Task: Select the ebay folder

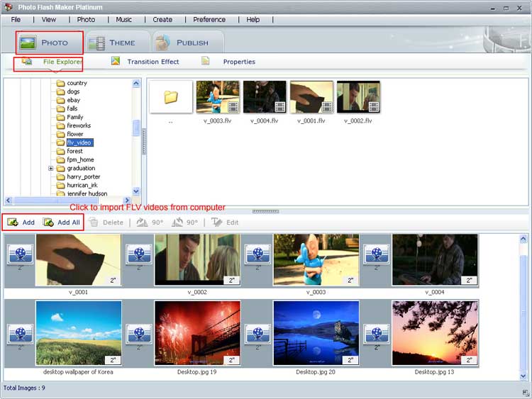Action: tap(69, 100)
